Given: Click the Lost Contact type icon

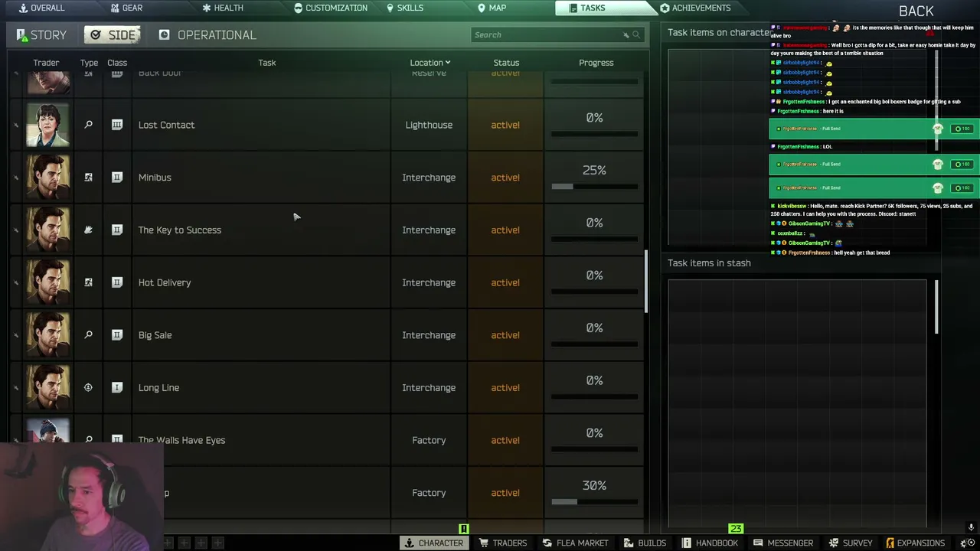Looking at the screenshot, I should pyautogui.click(x=88, y=125).
